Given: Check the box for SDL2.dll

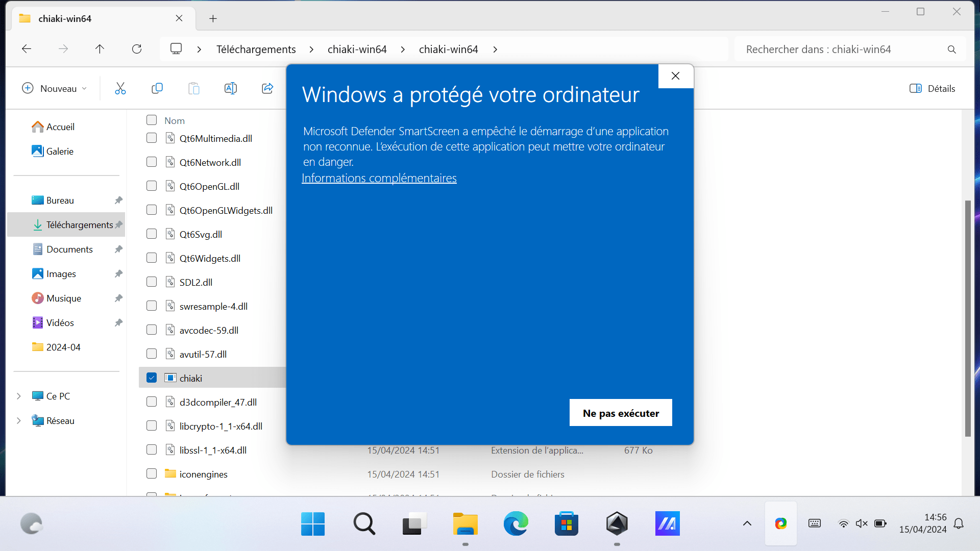Looking at the screenshot, I should [152, 282].
